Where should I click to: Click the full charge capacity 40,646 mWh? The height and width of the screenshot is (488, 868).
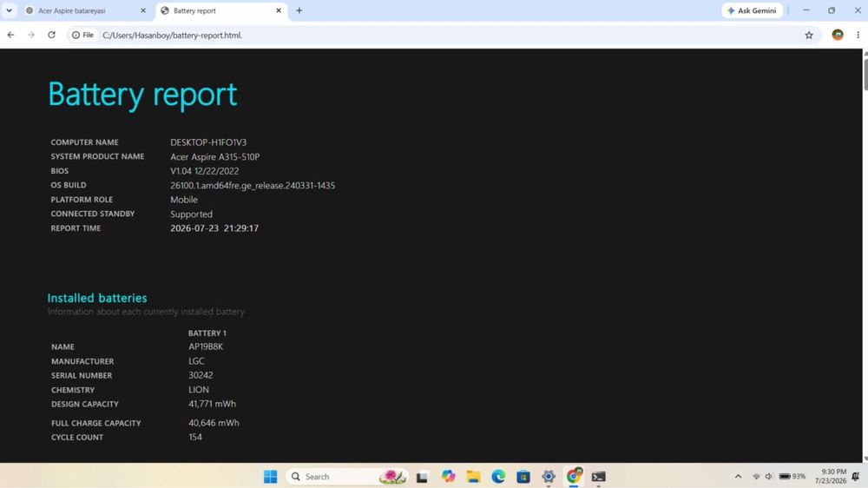214,423
